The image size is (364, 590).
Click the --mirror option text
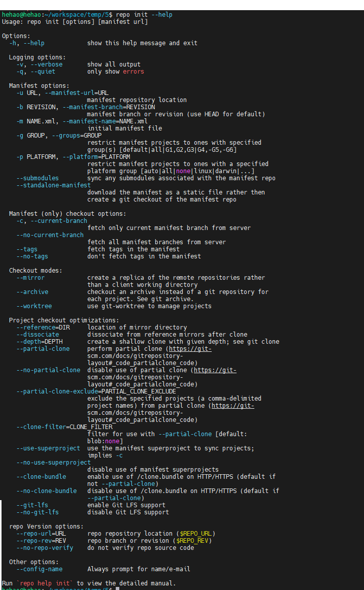click(30, 278)
